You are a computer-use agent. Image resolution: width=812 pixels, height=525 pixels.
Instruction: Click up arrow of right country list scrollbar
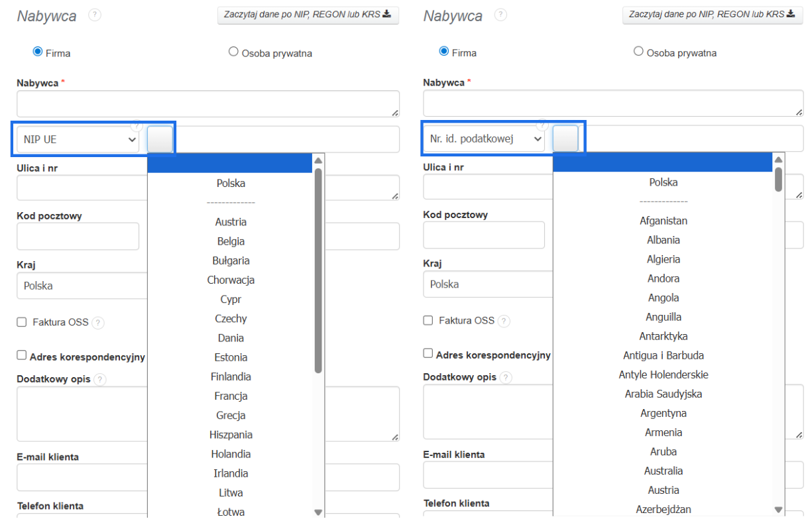[778, 160]
